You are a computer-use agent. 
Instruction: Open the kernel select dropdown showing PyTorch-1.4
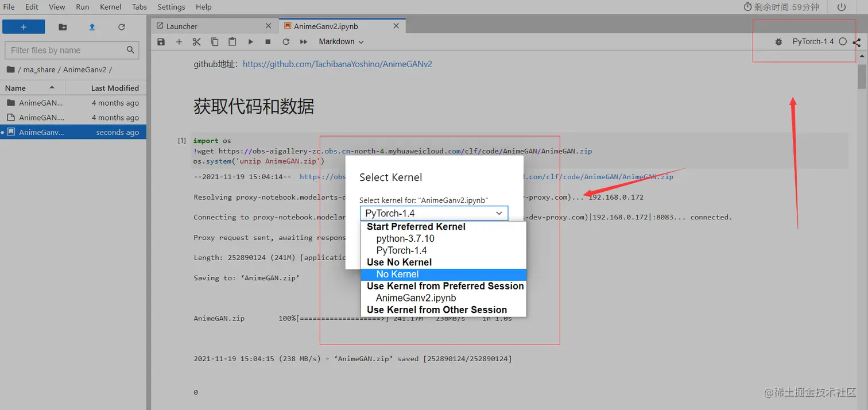click(x=434, y=213)
